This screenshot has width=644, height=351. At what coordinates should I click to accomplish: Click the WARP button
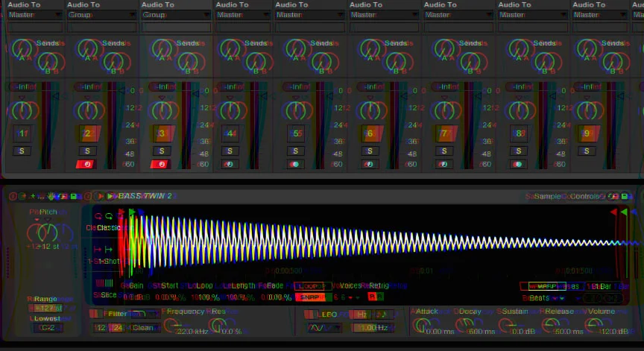[546, 286]
